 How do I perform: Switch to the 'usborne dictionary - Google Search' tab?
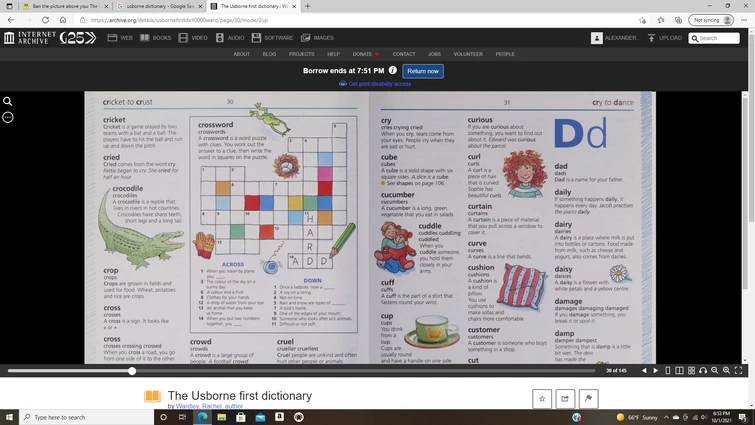pyautogui.click(x=160, y=6)
